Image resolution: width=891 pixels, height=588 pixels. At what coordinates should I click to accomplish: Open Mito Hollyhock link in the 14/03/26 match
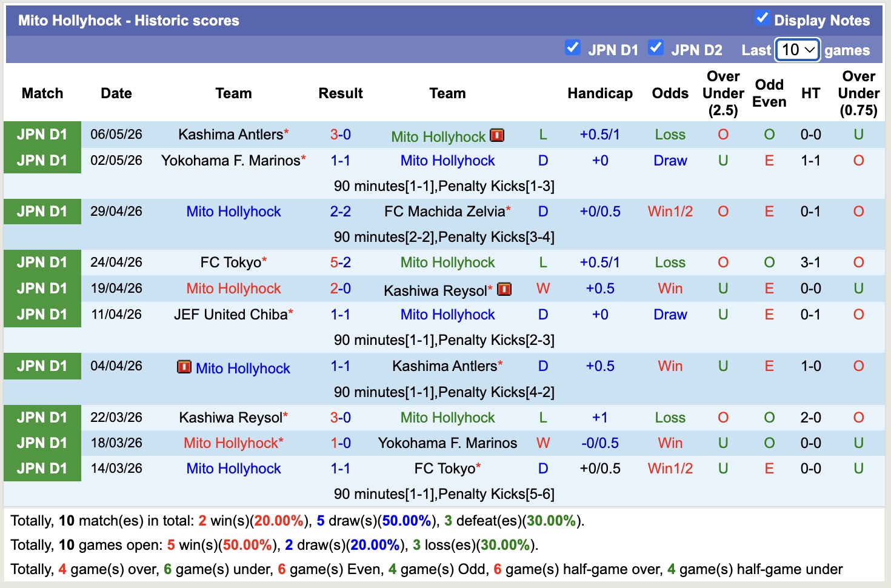(234, 469)
